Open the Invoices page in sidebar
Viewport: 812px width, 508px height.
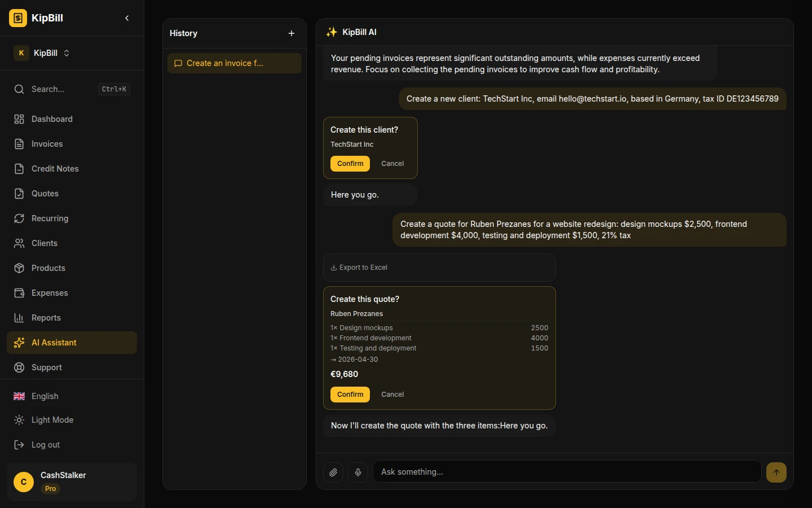coord(47,144)
